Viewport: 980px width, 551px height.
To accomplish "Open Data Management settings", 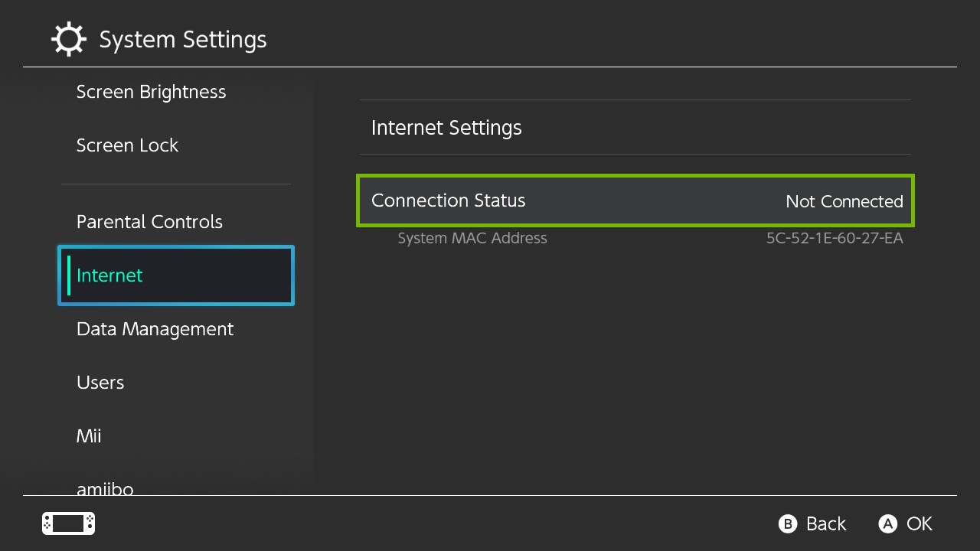I will (155, 329).
